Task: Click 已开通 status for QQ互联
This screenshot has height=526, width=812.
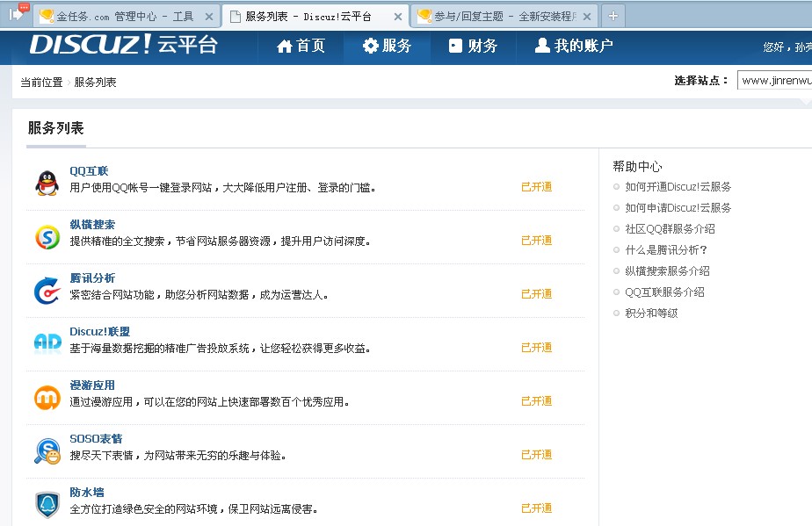Action: click(x=536, y=187)
